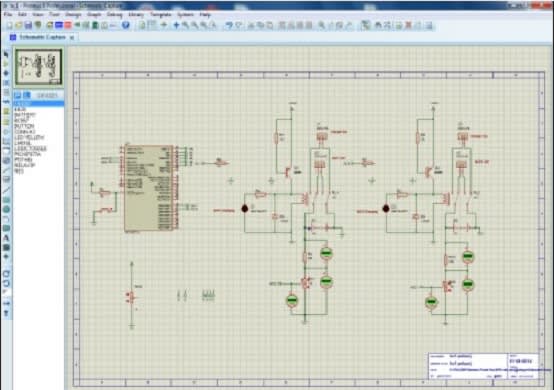Click the Pick Parts From Library icon

322,25
